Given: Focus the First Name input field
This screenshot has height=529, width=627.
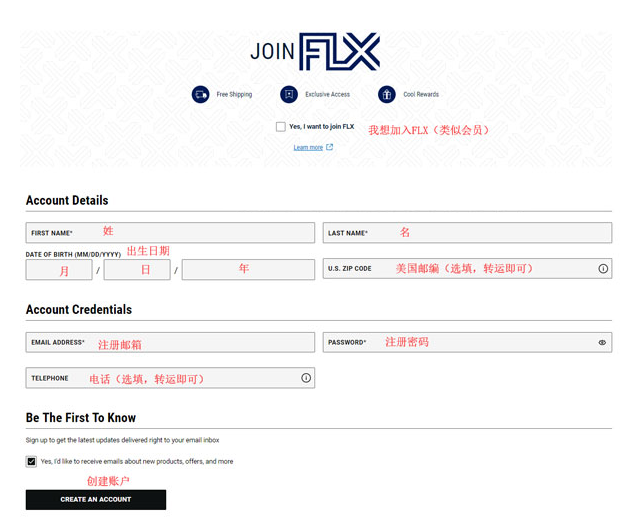Looking at the screenshot, I should tap(170, 233).
